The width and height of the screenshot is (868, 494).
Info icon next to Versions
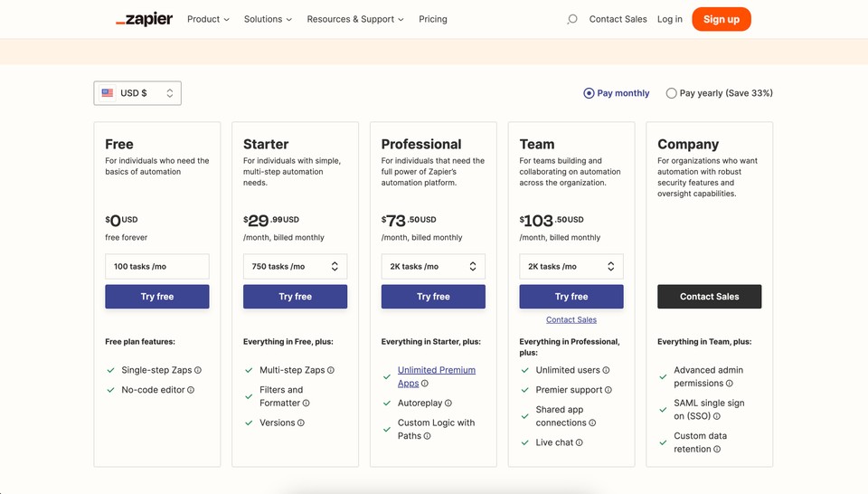click(x=300, y=423)
